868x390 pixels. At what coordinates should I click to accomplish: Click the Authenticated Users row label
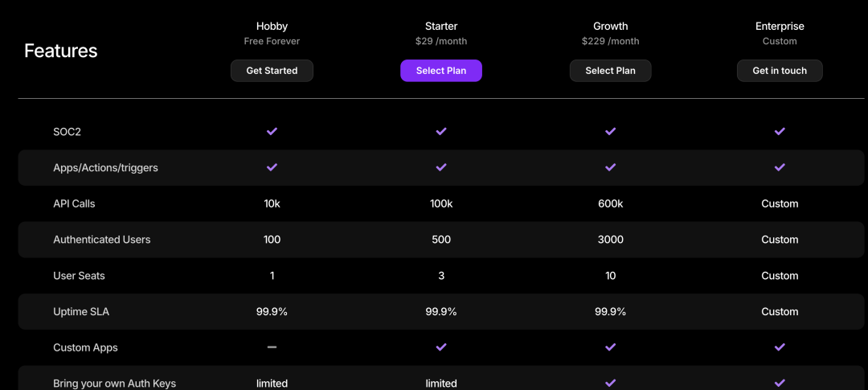tap(101, 240)
